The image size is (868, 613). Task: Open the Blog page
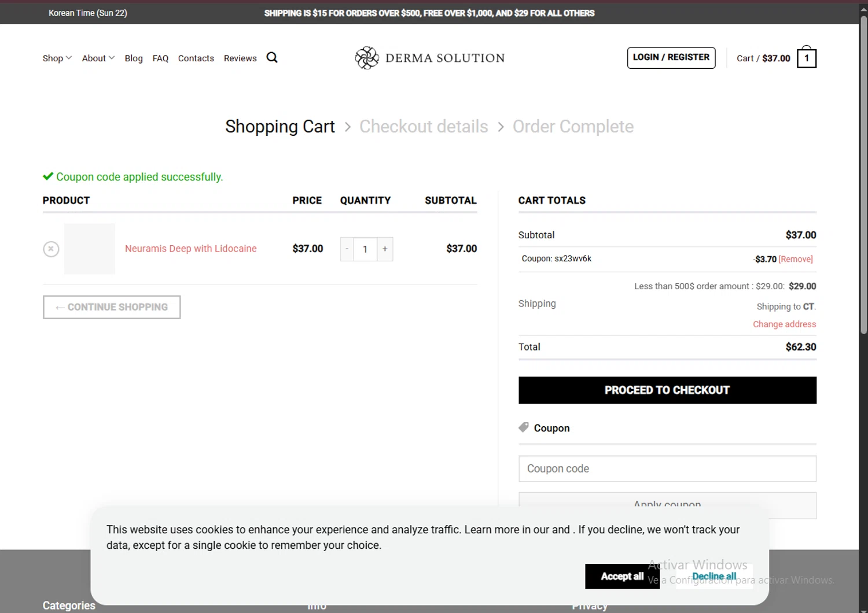click(134, 58)
